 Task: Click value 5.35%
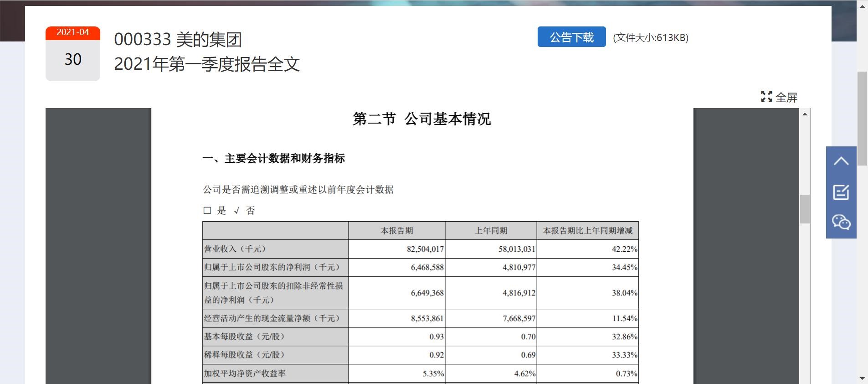click(x=433, y=374)
